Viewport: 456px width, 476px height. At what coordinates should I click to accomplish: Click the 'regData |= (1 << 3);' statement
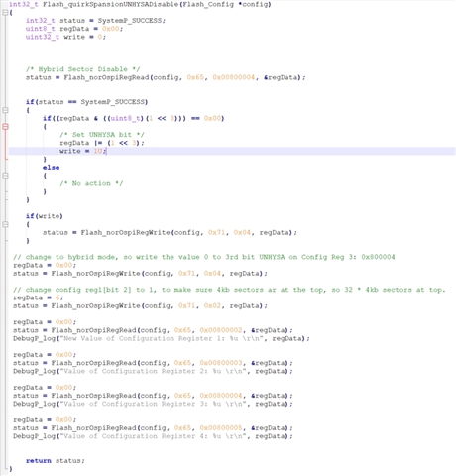coord(102,143)
